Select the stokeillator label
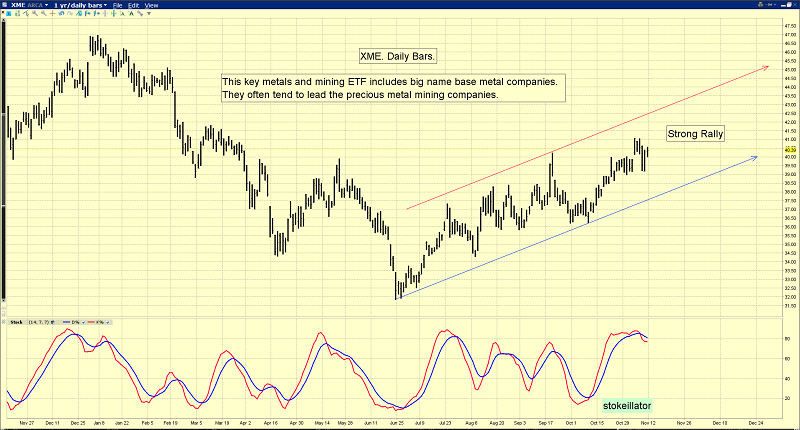Image resolution: width=800 pixels, height=430 pixels. click(628, 405)
